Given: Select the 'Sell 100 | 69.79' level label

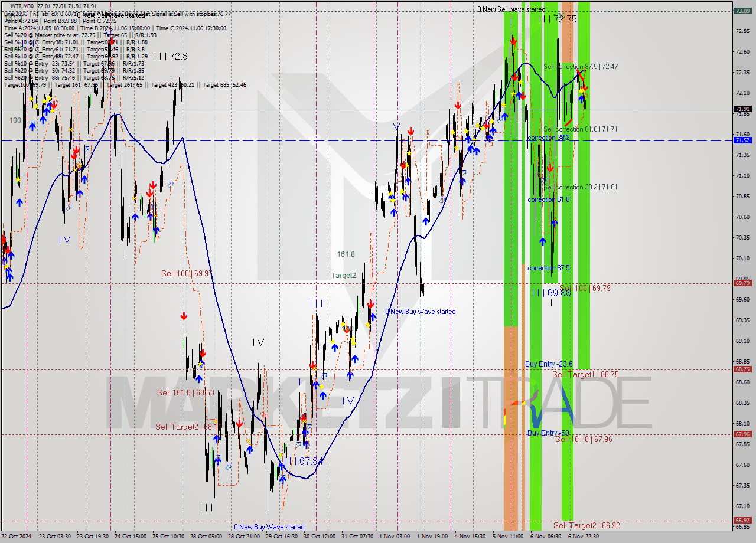Looking at the screenshot, I should coord(585,288).
